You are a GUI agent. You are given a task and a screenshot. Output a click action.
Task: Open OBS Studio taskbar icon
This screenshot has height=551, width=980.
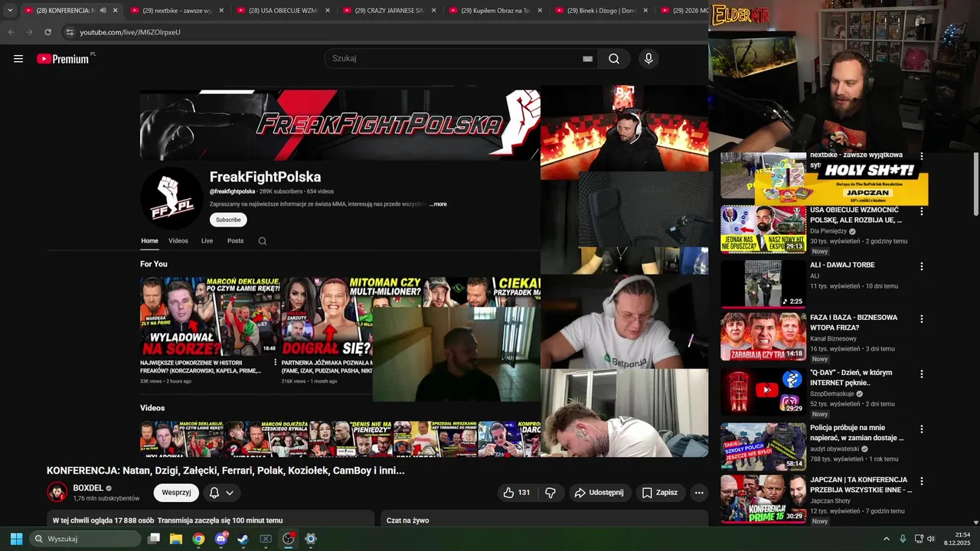tap(289, 539)
